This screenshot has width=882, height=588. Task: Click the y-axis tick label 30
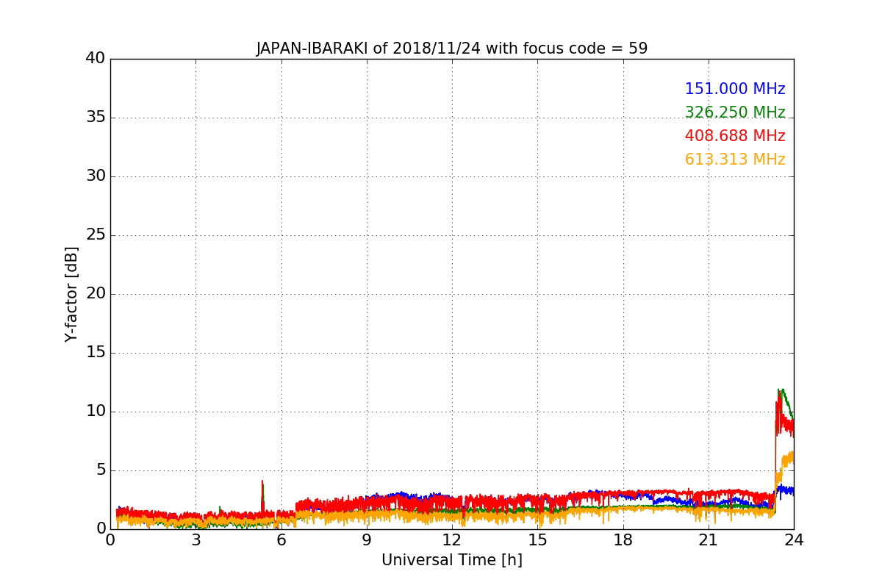96,176
